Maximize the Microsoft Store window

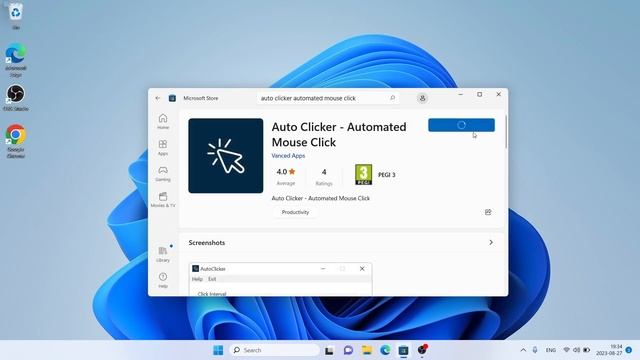pos(480,94)
